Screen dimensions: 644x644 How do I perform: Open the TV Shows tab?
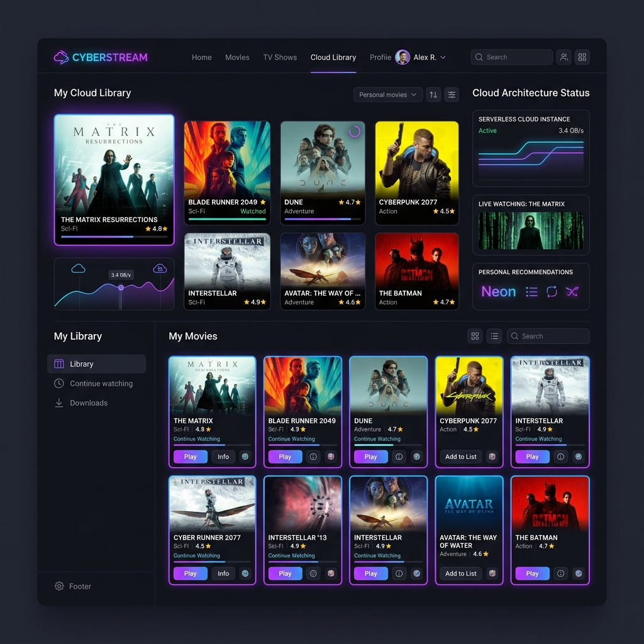tap(280, 57)
